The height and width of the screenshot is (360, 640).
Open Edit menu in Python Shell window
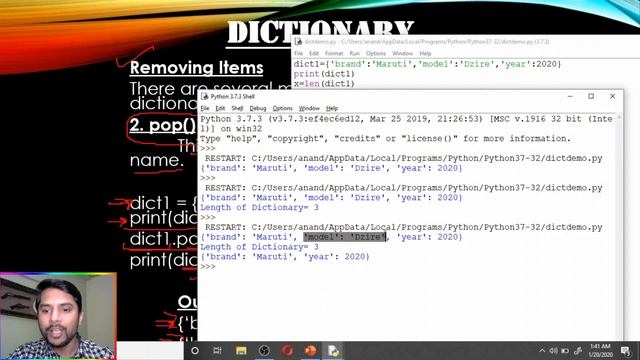(220, 108)
